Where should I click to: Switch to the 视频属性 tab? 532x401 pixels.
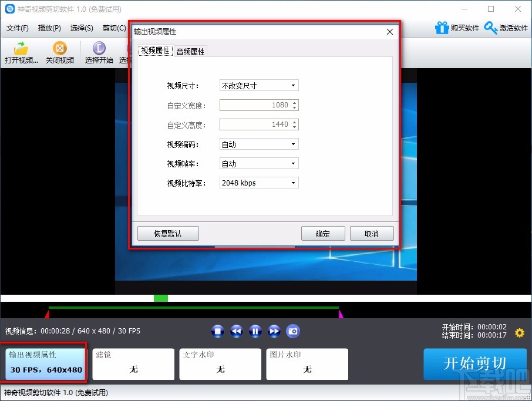point(156,51)
